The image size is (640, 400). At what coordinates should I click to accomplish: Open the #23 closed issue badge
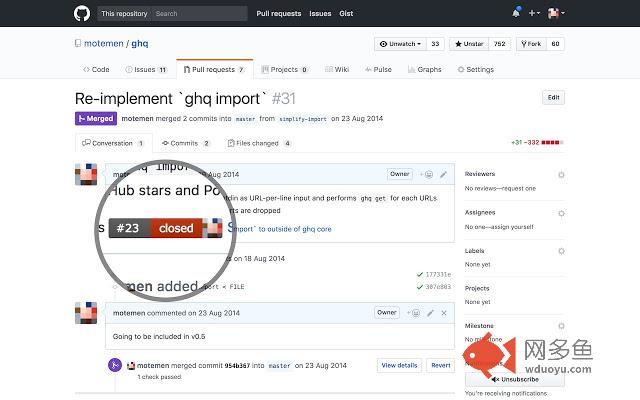coord(156,228)
